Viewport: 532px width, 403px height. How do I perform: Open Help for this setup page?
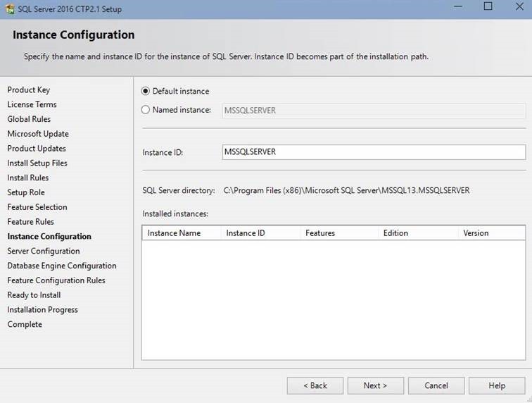coord(497,385)
